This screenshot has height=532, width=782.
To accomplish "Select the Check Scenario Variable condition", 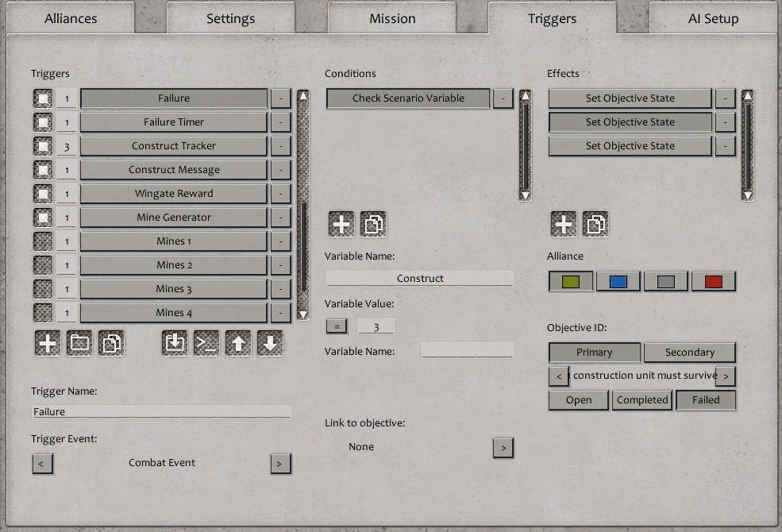I will [x=408, y=98].
